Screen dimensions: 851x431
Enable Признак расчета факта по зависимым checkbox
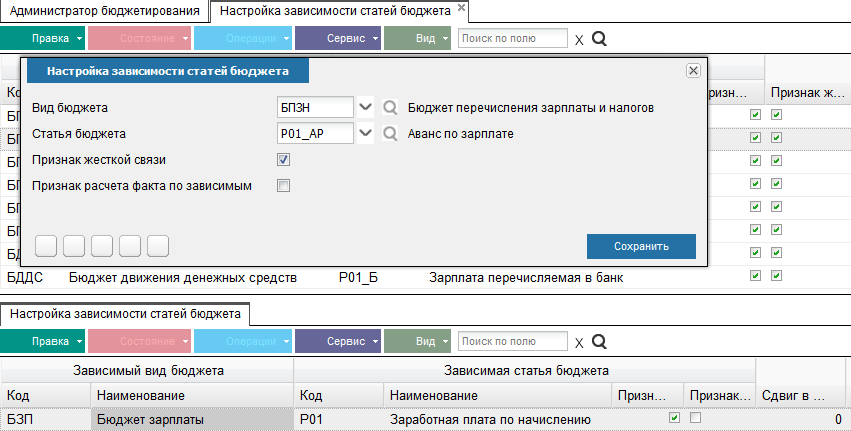point(283,186)
